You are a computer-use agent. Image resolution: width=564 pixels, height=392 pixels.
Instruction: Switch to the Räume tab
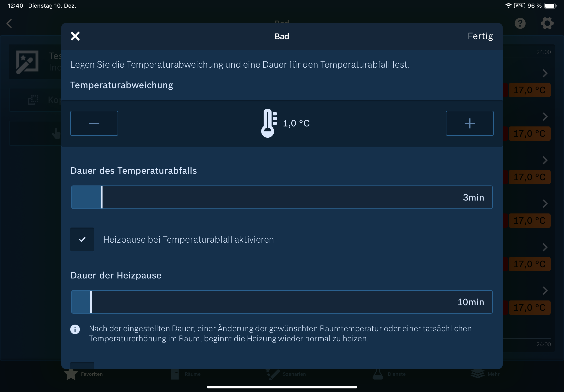pyautogui.click(x=186, y=374)
